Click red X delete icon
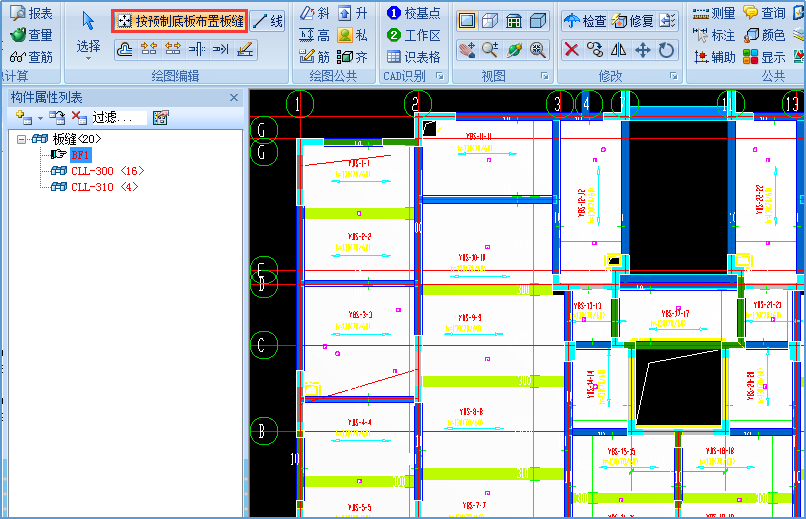 click(x=572, y=50)
